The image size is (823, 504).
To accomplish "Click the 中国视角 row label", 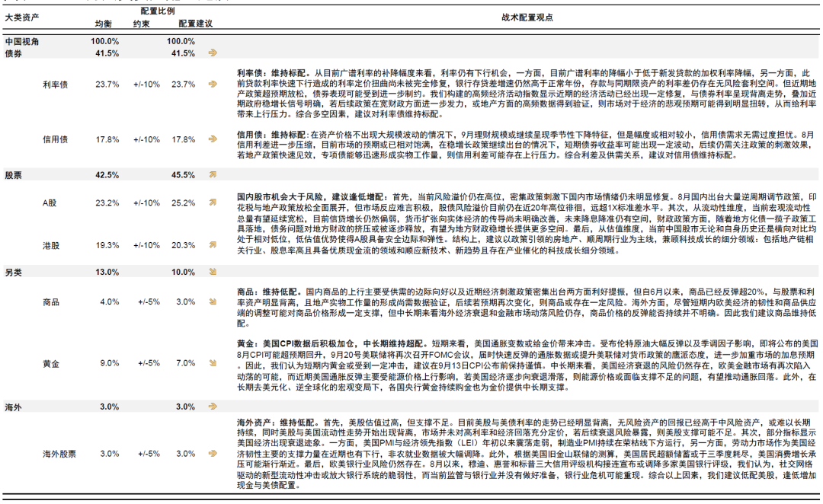I will (23, 41).
